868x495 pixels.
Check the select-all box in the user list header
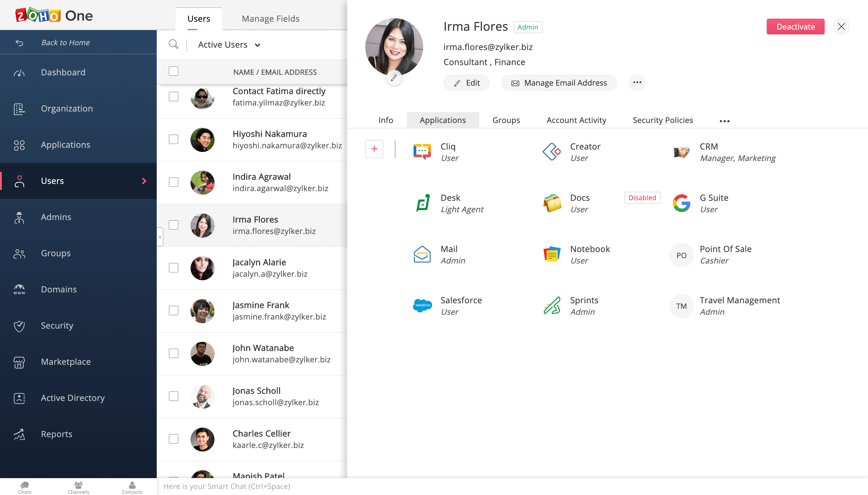pos(173,71)
